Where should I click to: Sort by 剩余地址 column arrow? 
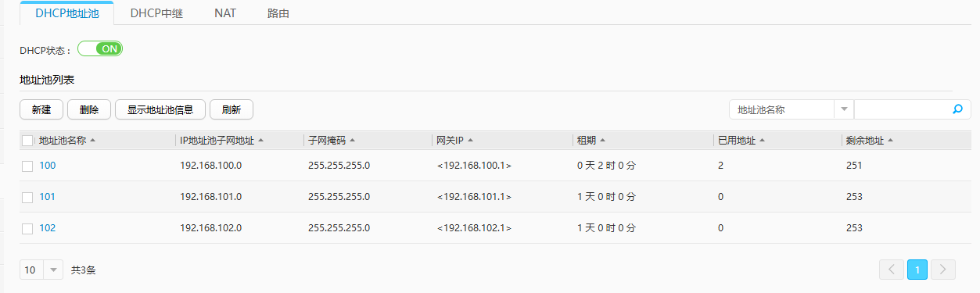point(890,141)
